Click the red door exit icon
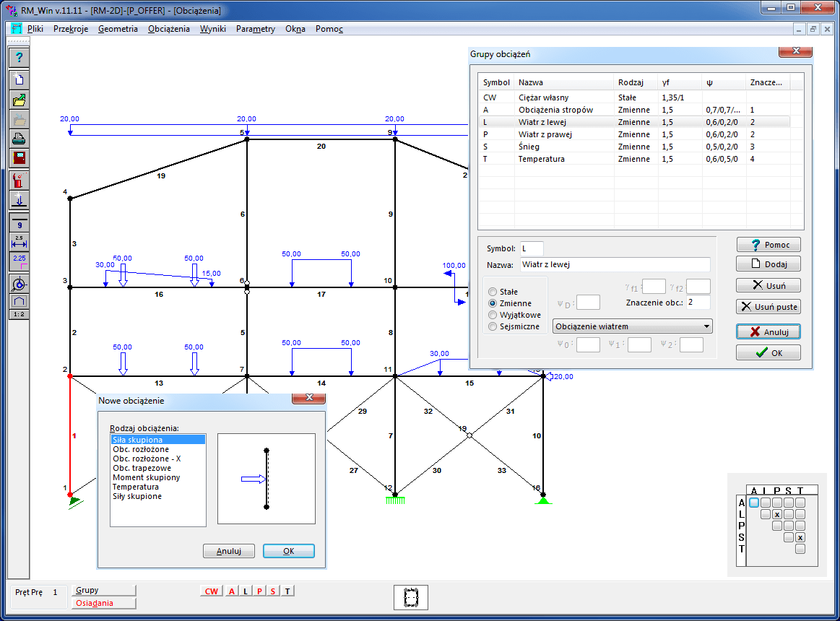 click(20, 158)
